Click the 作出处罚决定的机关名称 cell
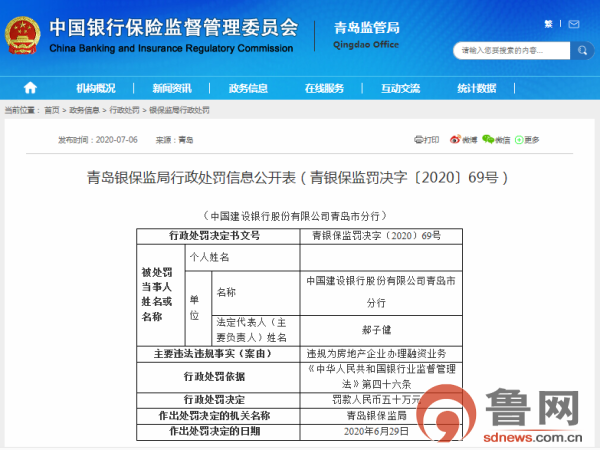This screenshot has width=600, height=450. click(218, 416)
